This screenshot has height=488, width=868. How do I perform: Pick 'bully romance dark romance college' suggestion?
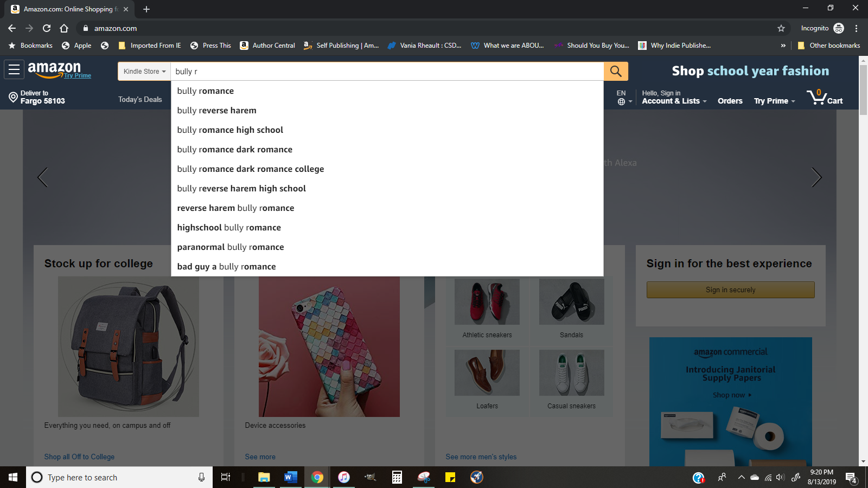point(250,169)
